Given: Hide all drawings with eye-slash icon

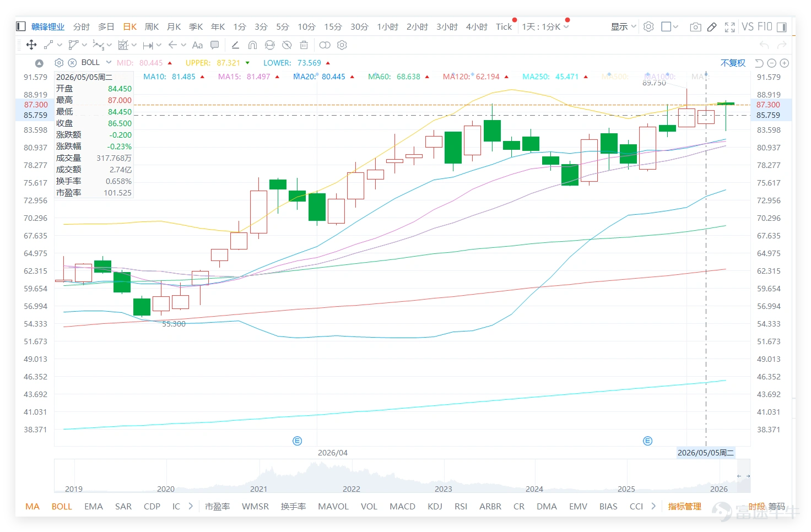Looking at the screenshot, I should pyautogui.click(x=286, y=45).
